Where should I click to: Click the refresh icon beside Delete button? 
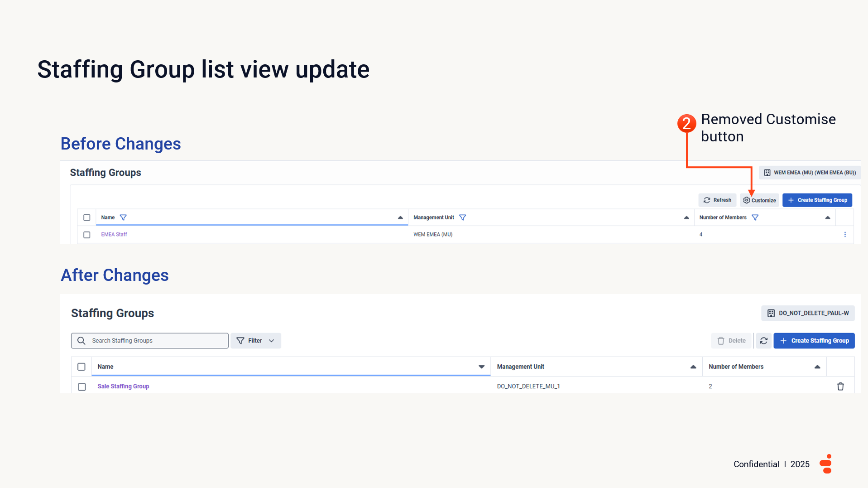(x=763, y=341)
